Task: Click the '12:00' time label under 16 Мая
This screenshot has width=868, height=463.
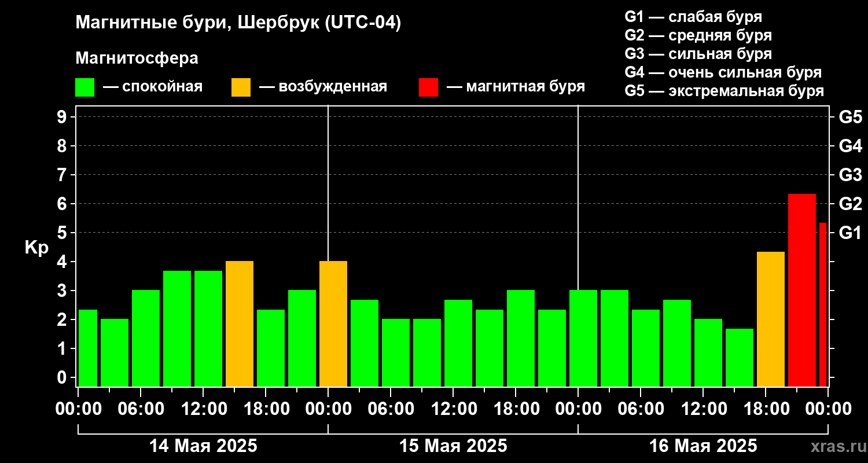Action: (x=703, y=409)
